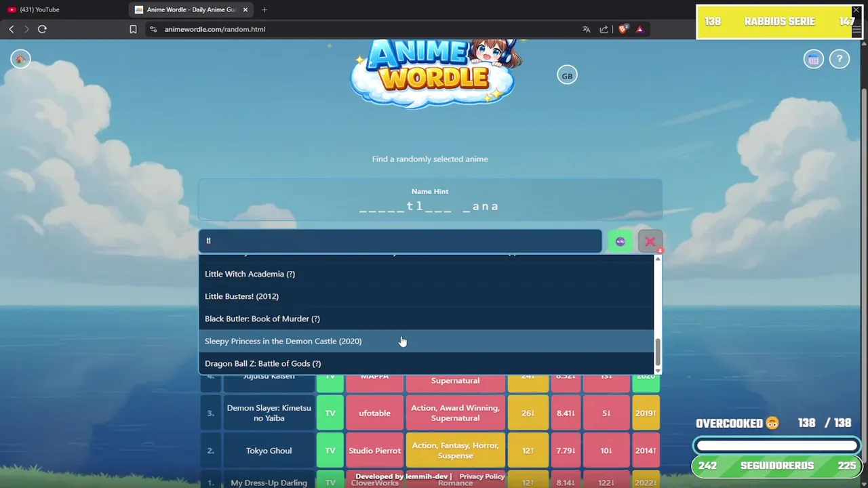The height and width of the screenshot is (488, 868).
Task: Click the 8.41 score cell
Action: tap(566, 413)
